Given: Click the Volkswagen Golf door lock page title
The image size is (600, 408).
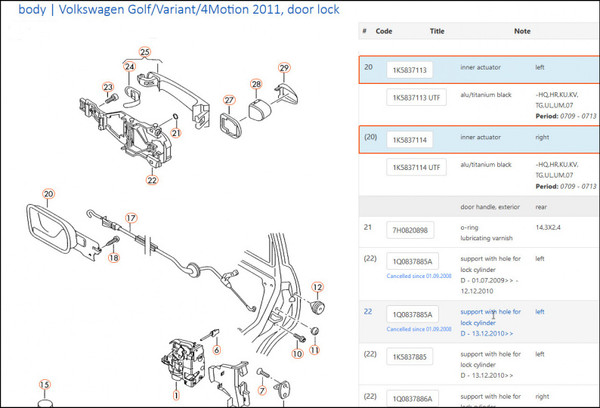Looking at the screenshot, I should point(178,11).
